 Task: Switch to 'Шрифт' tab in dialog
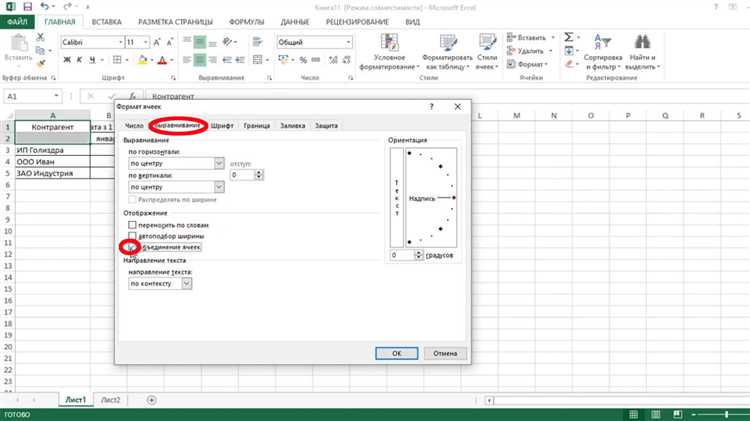(222, 125)
